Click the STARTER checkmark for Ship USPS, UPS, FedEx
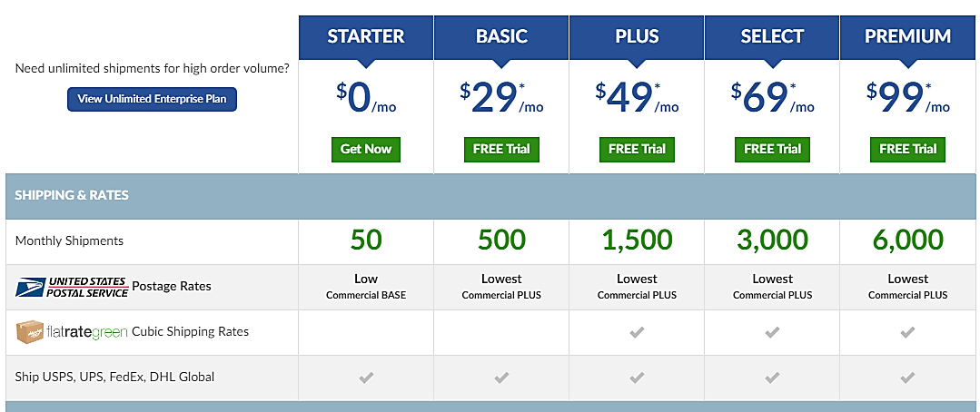Viewport: 980px width, 412px height. (x=366, y=378)
